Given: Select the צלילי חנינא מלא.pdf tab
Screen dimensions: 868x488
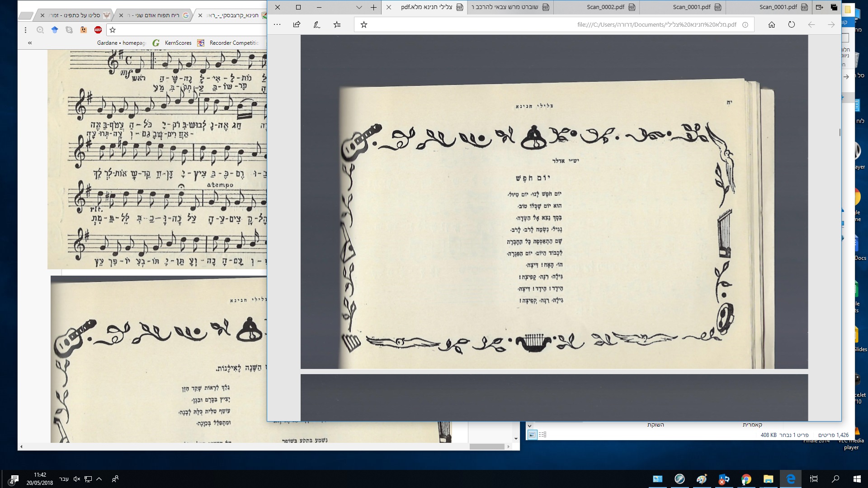Looking at the screenshot, I should pos(425,7).
